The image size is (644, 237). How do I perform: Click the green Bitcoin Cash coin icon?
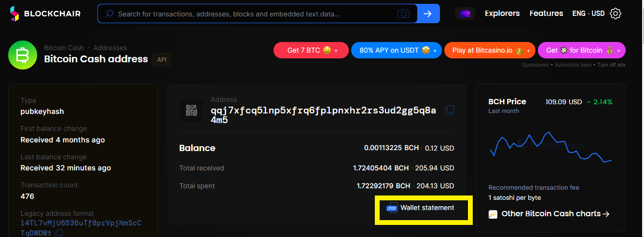point(23,56)
